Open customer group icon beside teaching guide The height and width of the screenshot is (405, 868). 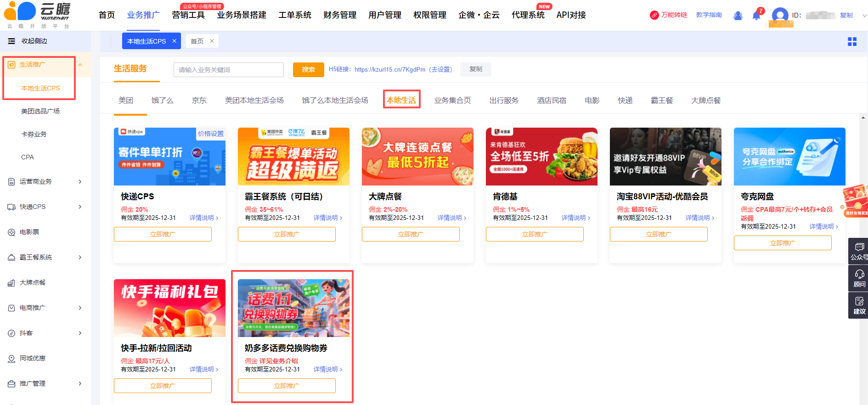tap(738, 15)
